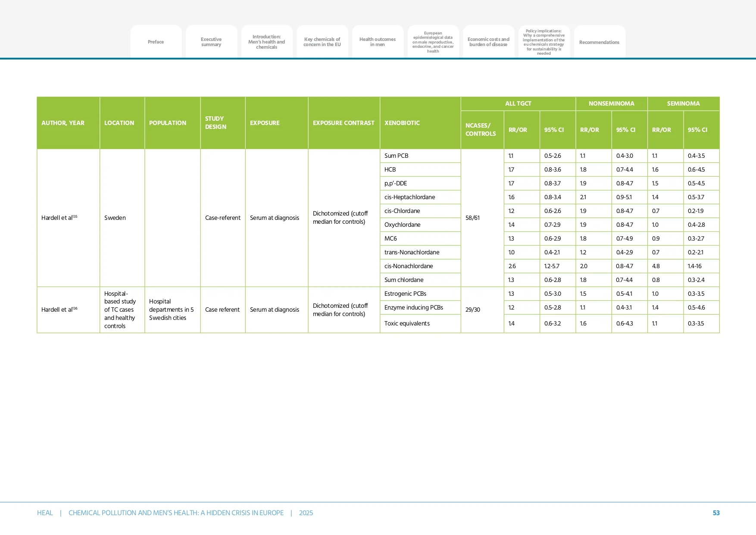
Task: Open the Policy implications tab
Action: [544, 42]
